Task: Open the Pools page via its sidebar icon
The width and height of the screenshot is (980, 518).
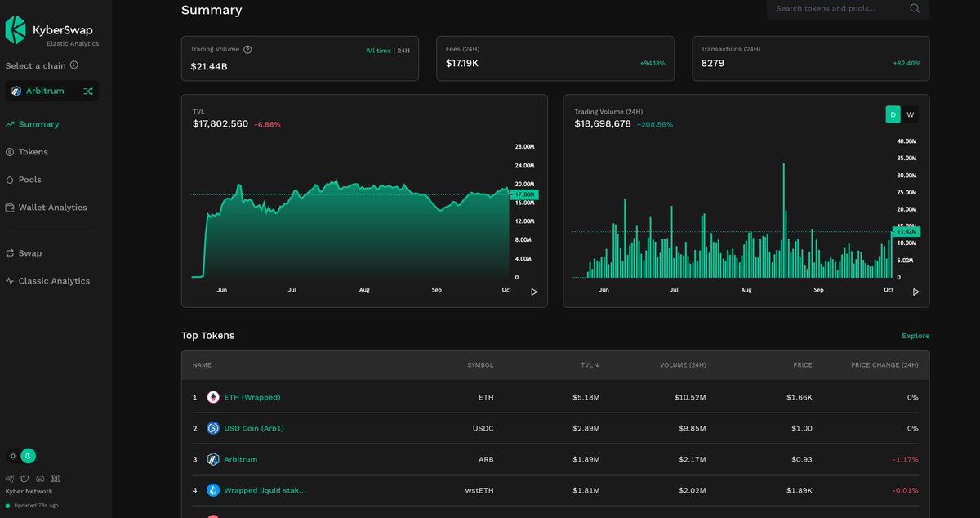Action: pyautogui.click(x=8, y=180)
